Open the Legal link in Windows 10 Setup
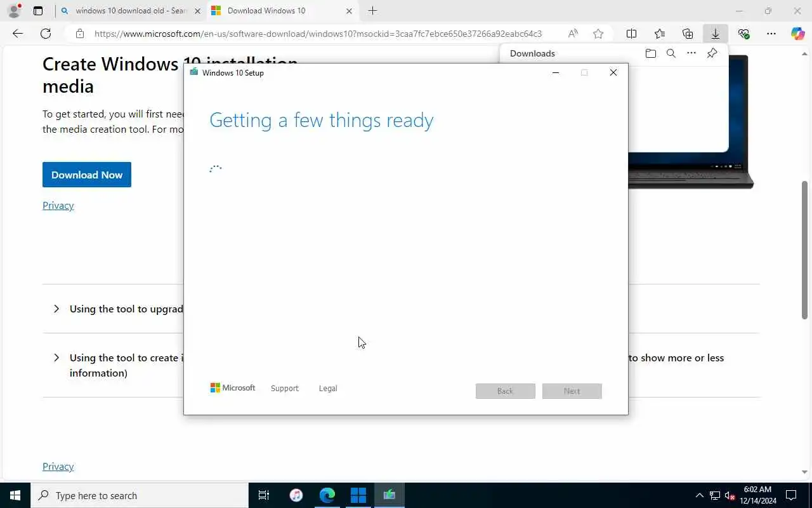The width and height of the screenshot is (812, 508). [328, 388]
